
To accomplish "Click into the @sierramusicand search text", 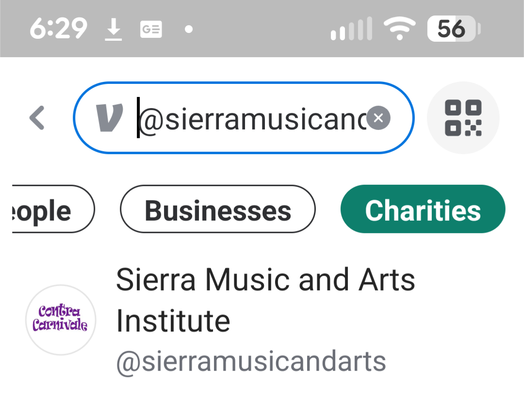I will pyautogui.click(x=252, y=118).
